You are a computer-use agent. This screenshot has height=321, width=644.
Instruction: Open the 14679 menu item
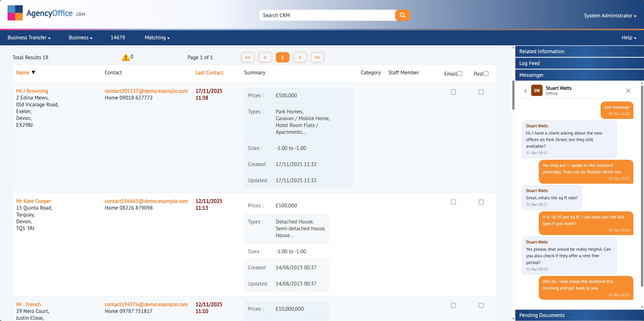(x=118, y=38)
